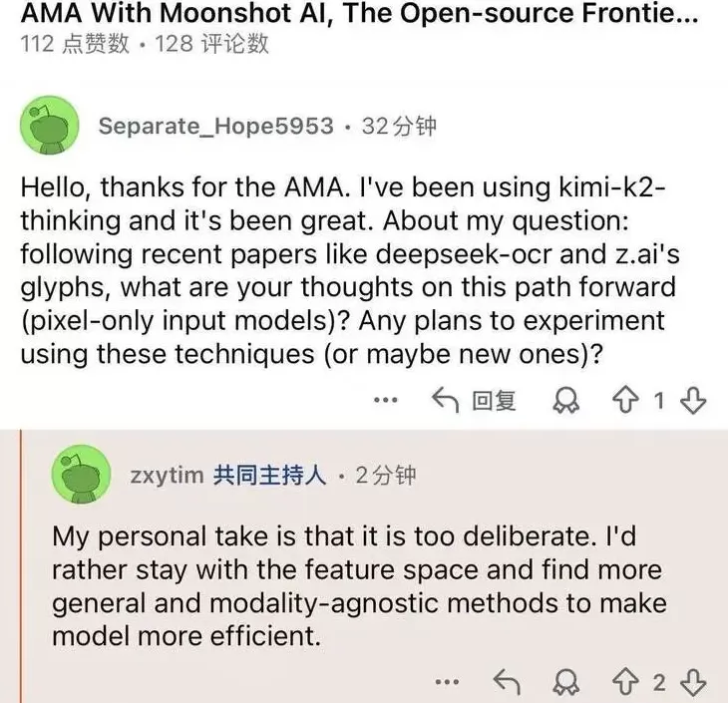Open zxytim's profile via username
The height and width of the screenshot is (703, 728).
[166, 476]
